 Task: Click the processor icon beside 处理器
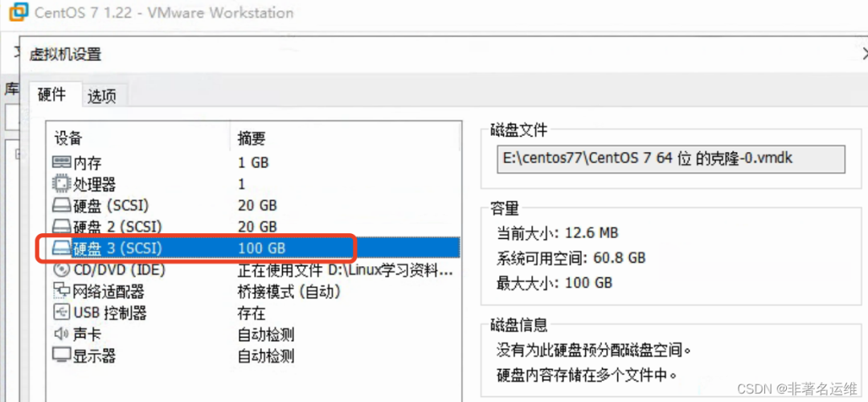[x=61, y=184]
